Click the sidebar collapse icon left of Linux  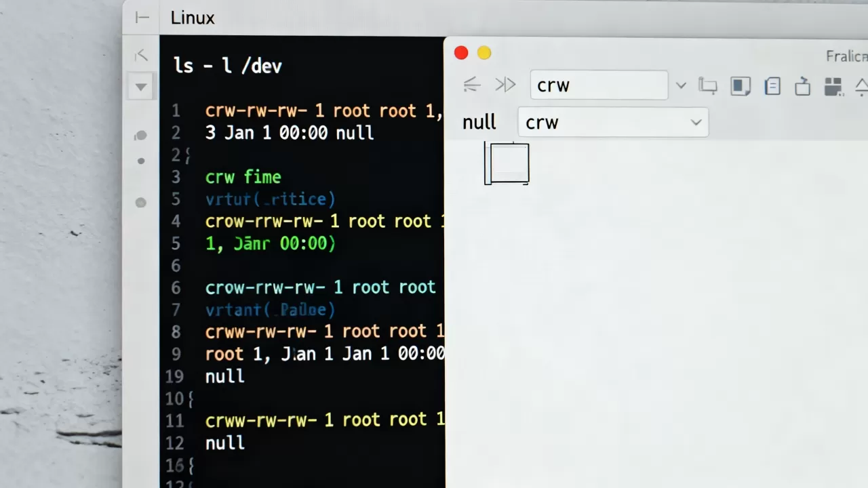tap(142, 18)
